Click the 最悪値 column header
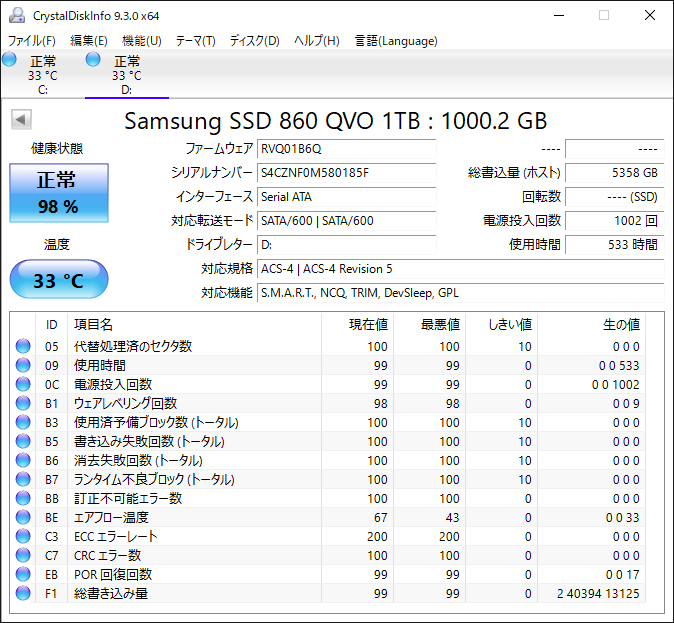This screenshot has height=623, width=674. coord(429,325)
